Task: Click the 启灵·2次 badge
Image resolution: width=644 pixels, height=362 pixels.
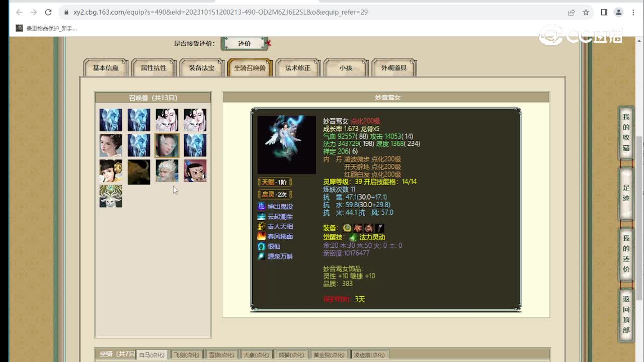Action: click(275, 194)
